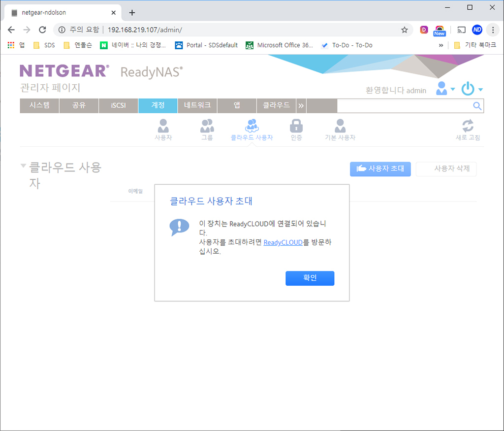504x431 pixels.
Task: Click the 확인 button in dialog
Action: pyautogui.click(x=310, y=278)
